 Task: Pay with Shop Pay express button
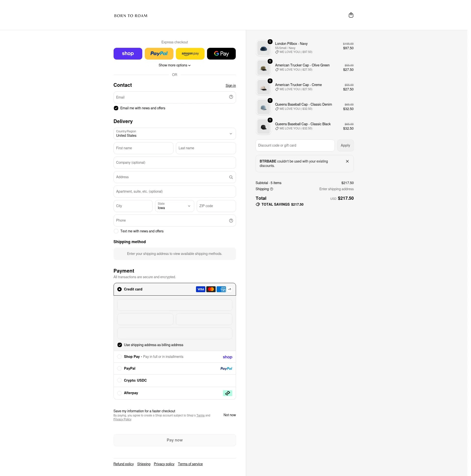coord(128,54)
